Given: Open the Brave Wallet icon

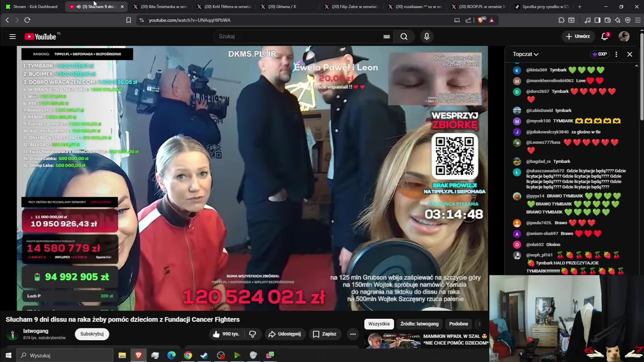Looking at the screenshot, I should coord(607,20).
